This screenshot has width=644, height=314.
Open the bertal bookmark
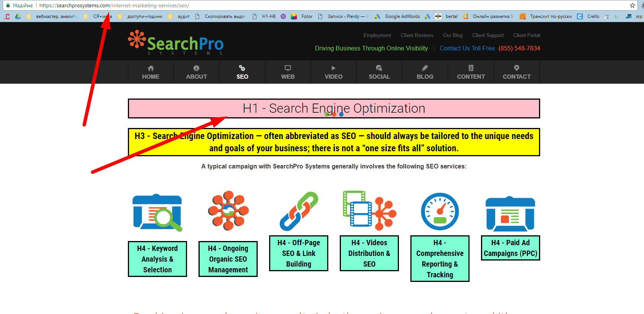coord(447,16)
